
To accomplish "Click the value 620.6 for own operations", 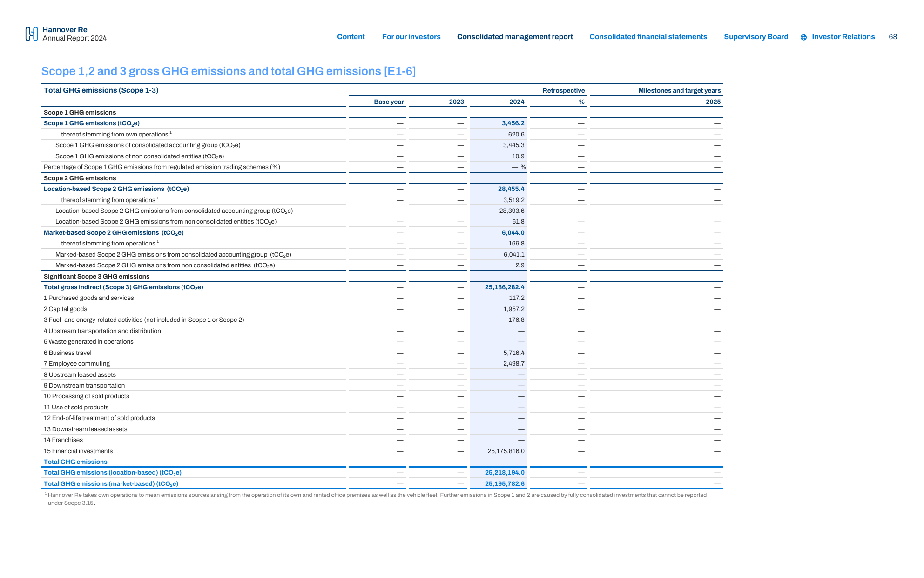I will (x=516, y=135).
